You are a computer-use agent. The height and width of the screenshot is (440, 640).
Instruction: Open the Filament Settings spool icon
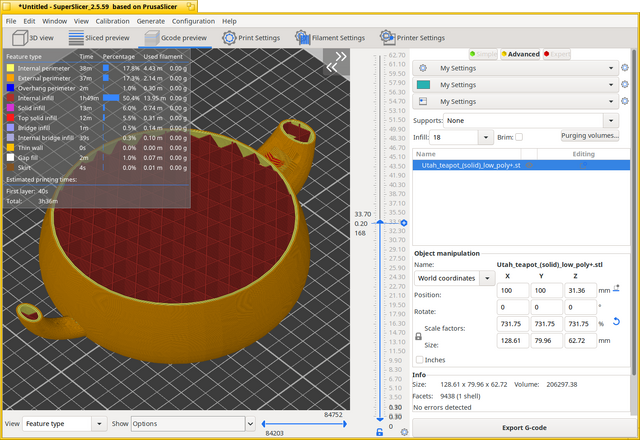[x=302, y=38]
